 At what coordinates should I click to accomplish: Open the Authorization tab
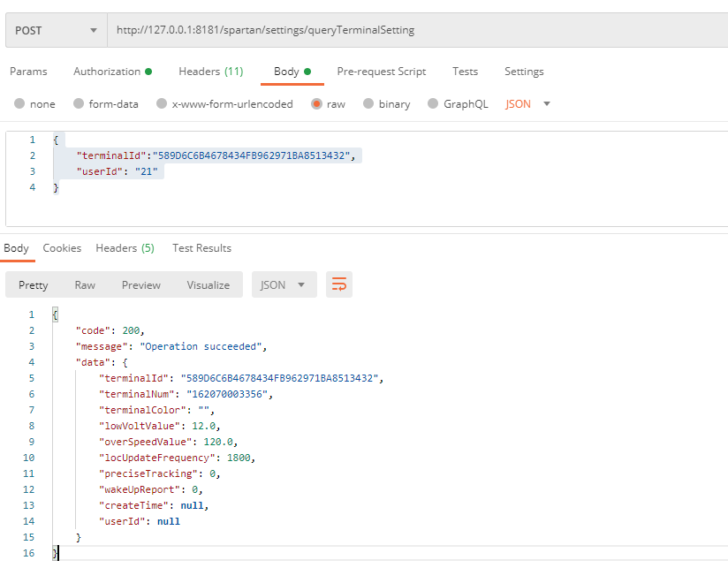click(111, 72)
